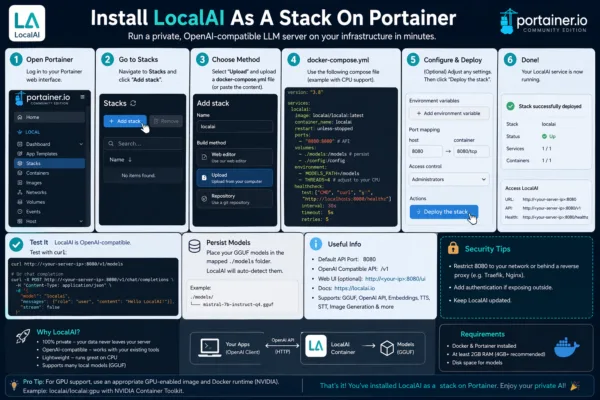Open Host in the sidebar
600x400 pixels.
click(x=49, y=221)
